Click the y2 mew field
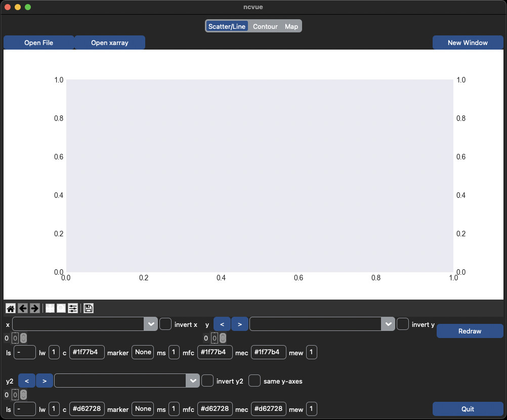The image size is (507, 420). (x=311, y=409)
